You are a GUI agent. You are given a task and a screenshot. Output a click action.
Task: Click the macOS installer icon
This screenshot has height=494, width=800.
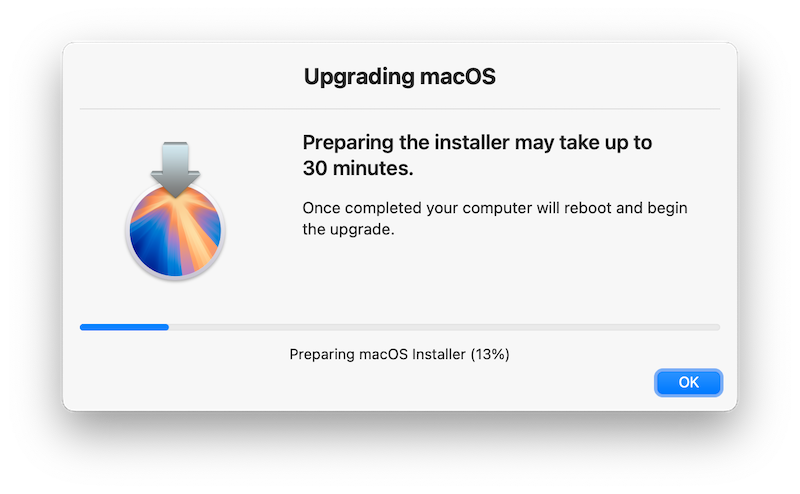point(175,211)
